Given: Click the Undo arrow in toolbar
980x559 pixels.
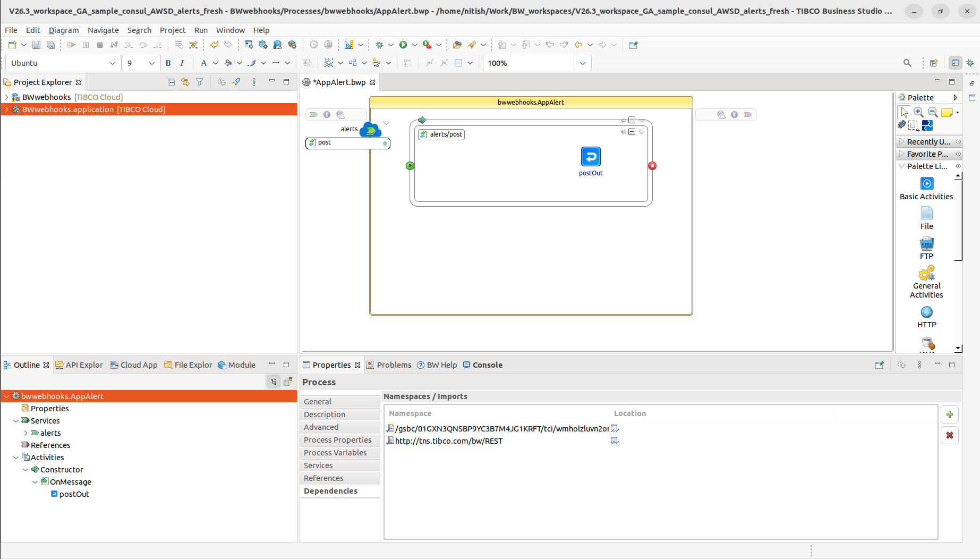Looking at the screenshot, I should pos(214,45).
